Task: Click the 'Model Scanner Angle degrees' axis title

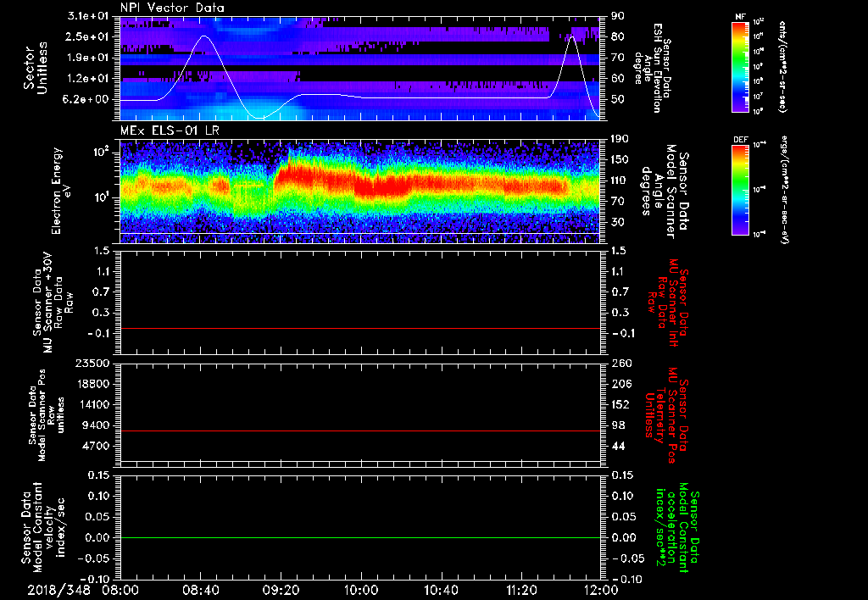Action: [665, 192]
